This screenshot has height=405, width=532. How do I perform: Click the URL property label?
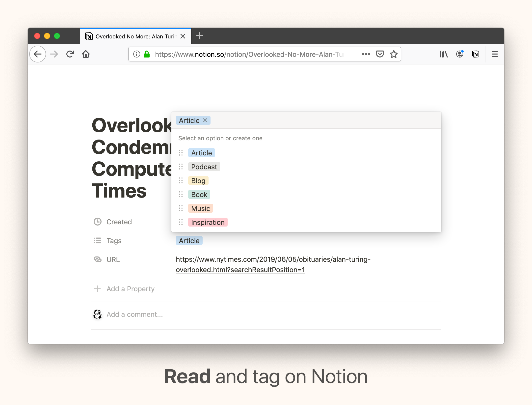[x=113, y=259]
